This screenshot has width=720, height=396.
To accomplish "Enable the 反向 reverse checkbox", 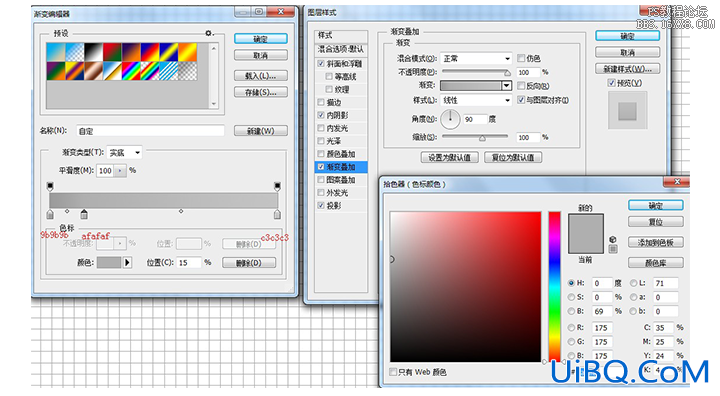I will click(x=521, y=85).
